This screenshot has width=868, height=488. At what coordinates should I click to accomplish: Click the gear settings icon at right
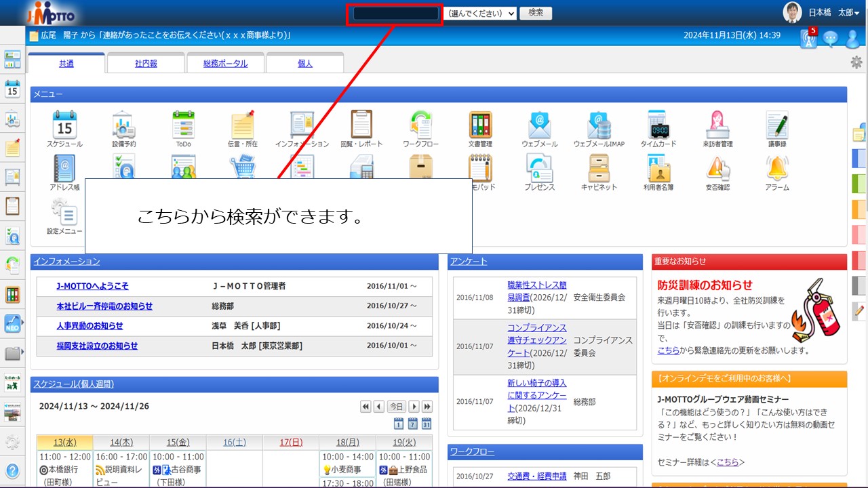[x=856, y=62]
